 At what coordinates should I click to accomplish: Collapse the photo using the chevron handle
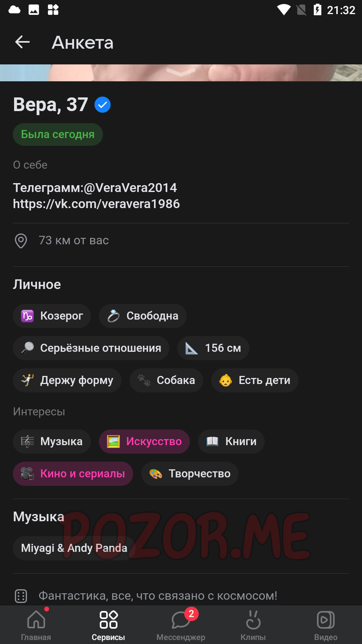click(181, 72)
